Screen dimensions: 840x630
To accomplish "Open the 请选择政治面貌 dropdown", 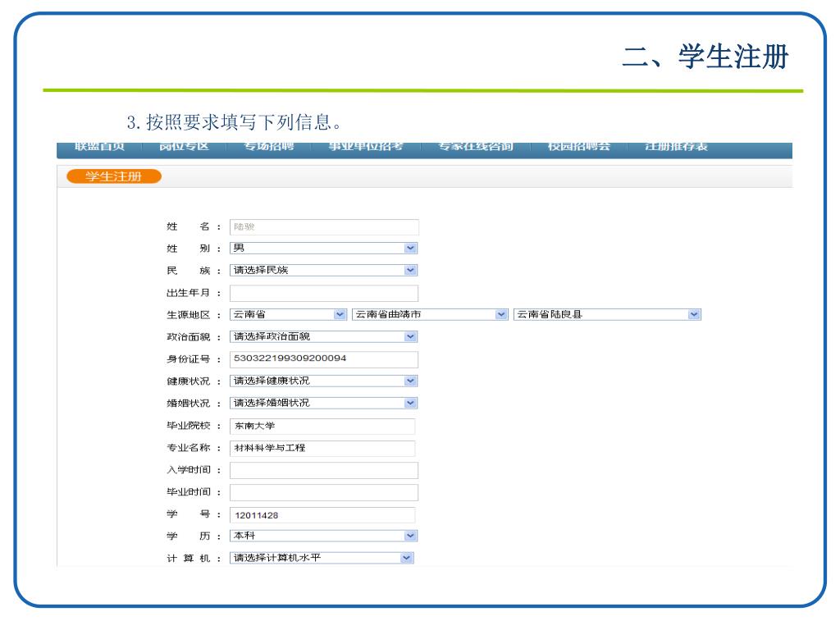I will (x=323, y=336).
